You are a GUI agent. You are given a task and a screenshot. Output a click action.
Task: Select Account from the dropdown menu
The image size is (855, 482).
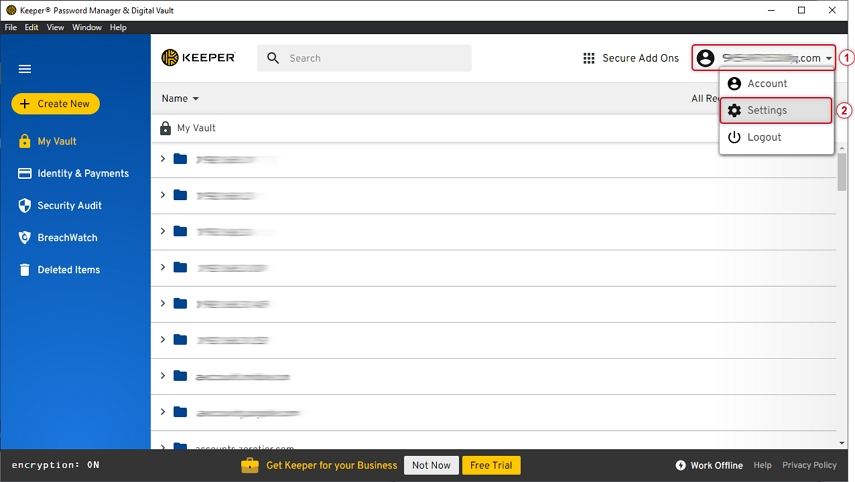[776, 83]
